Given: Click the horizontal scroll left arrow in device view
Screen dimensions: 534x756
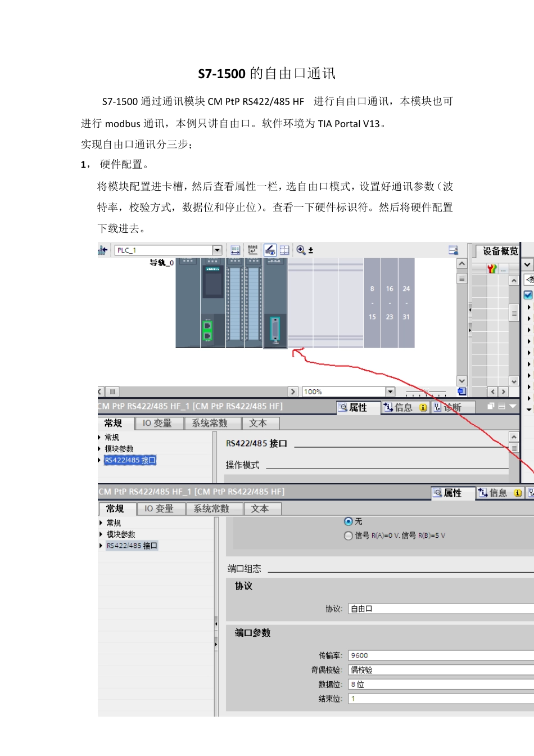Looking at the screenshot, I should (x=100, y=391).
